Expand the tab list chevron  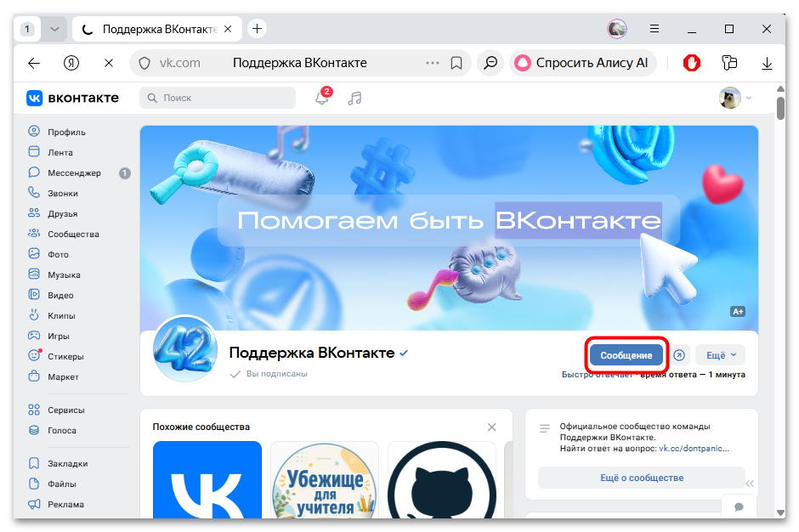(x=54, y=29)
